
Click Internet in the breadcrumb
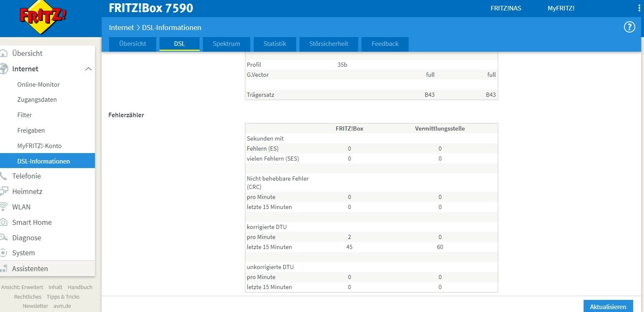[x=121, y=28]
